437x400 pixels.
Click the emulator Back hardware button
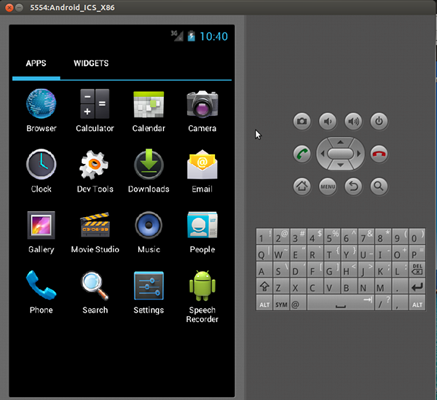(353, 186)
